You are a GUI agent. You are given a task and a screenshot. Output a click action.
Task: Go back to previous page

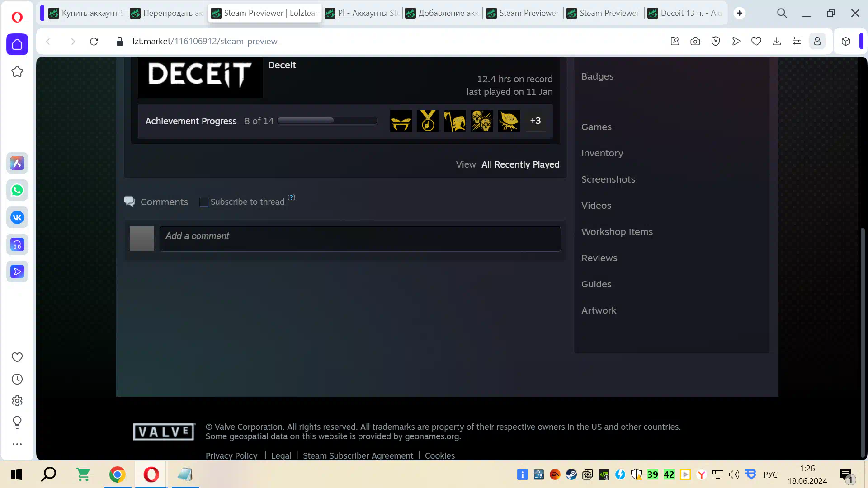point(48,42)
